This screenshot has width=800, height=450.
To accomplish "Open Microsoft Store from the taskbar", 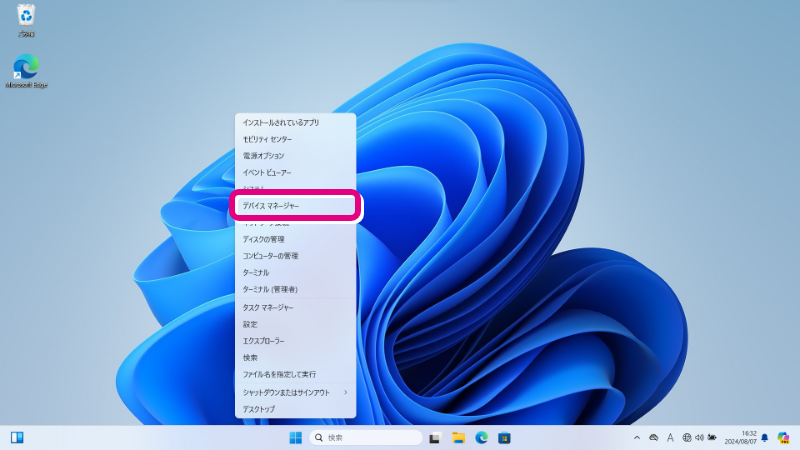I will point(505,438).
